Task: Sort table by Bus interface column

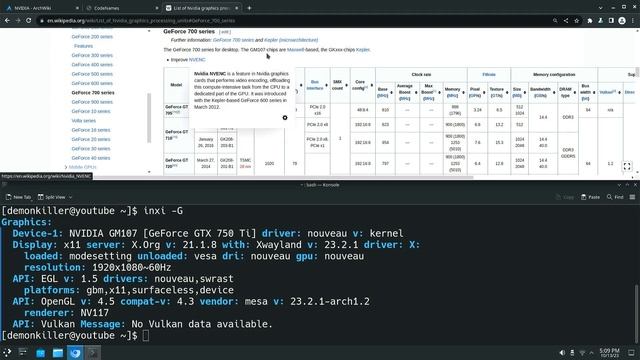Action: (x=326, y=85)
